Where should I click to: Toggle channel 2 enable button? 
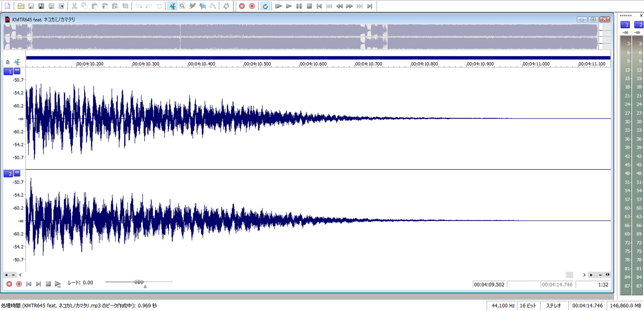[x=8, y=174]
